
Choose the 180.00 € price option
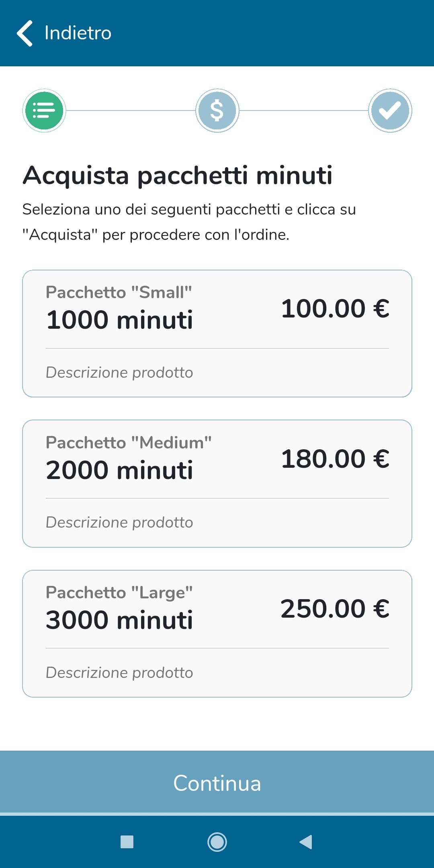(x=335, y=459)
